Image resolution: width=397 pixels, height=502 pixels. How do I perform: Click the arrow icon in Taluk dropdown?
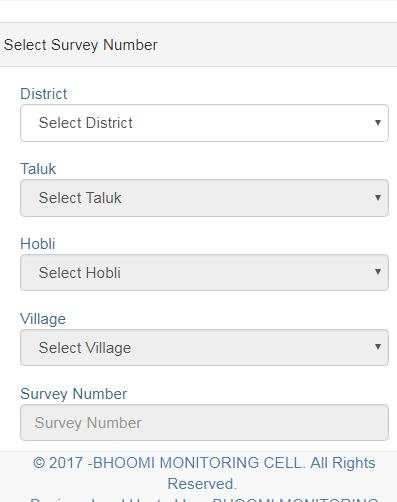[x=378, y=198]
